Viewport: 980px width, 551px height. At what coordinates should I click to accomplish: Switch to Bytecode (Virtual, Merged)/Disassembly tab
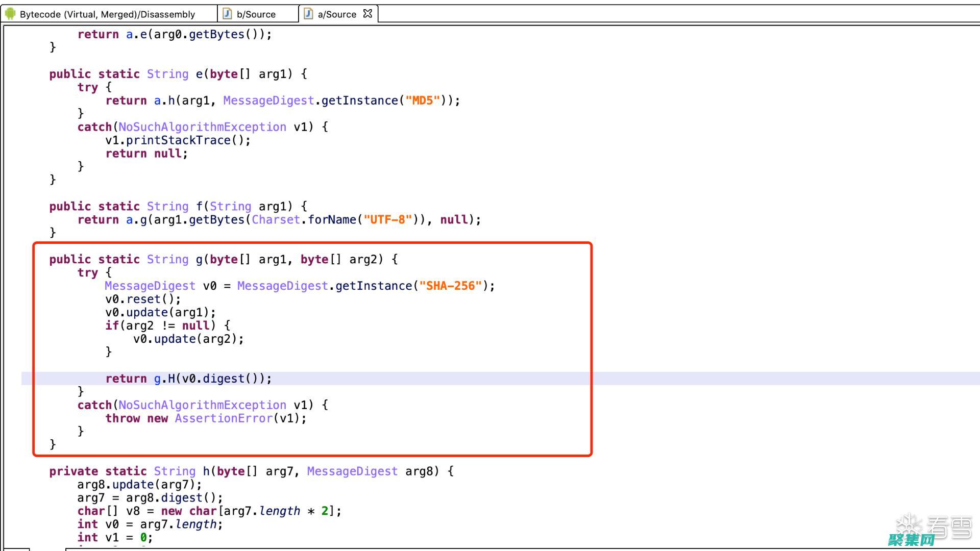point(107,14)
